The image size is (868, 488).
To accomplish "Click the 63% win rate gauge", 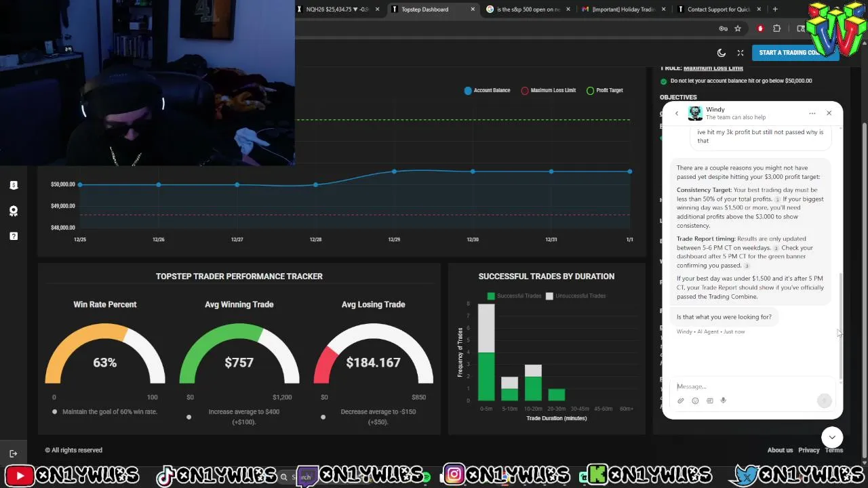I will (105, 354).
